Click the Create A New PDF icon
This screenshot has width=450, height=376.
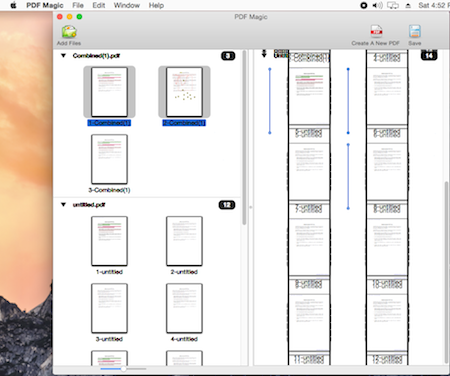[x=376, y=32]
